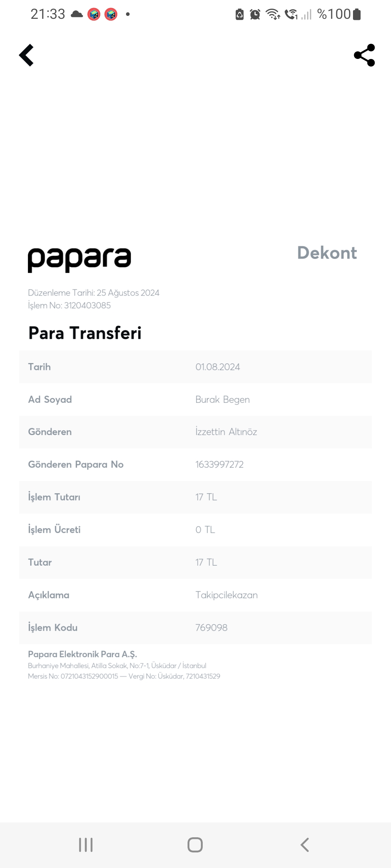Tap the sender name İzzettin Altınöz

[x=226, y=432]
